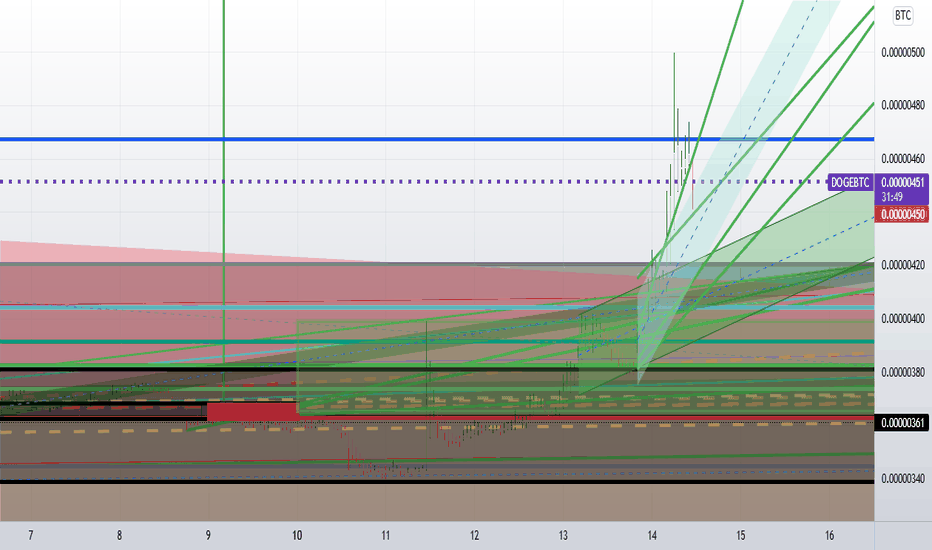Click date label 11 on time axis

click(386, 536)
